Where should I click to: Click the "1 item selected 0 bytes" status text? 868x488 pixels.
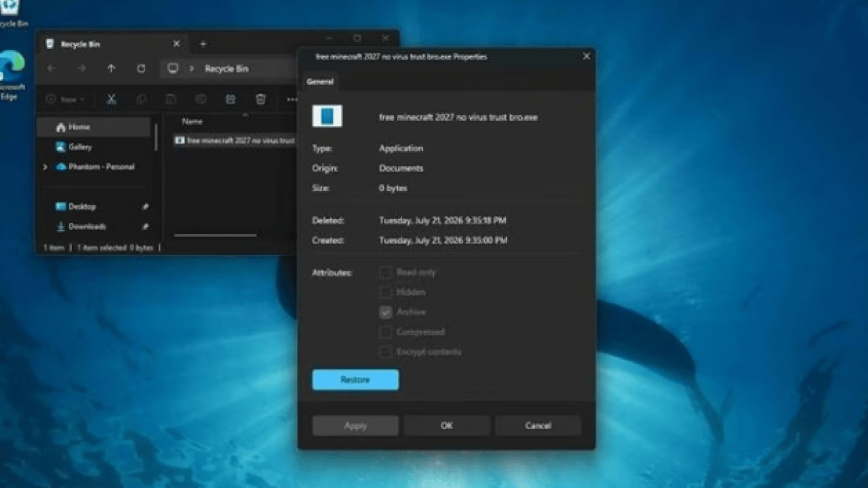(115, 248)
